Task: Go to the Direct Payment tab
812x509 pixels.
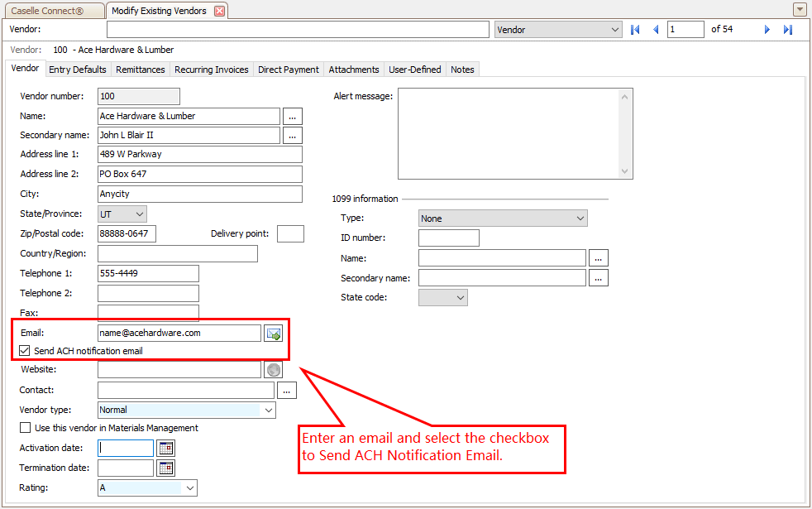Action: click(289, 70)
